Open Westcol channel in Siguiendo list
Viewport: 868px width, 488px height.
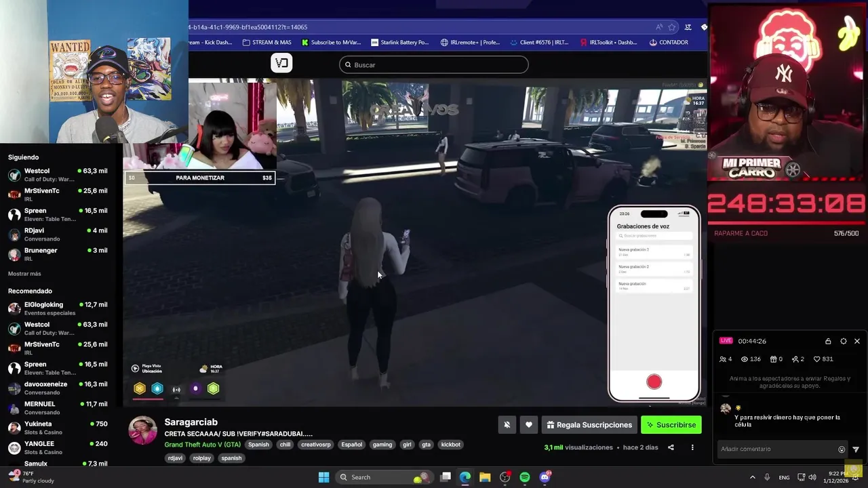58,175
